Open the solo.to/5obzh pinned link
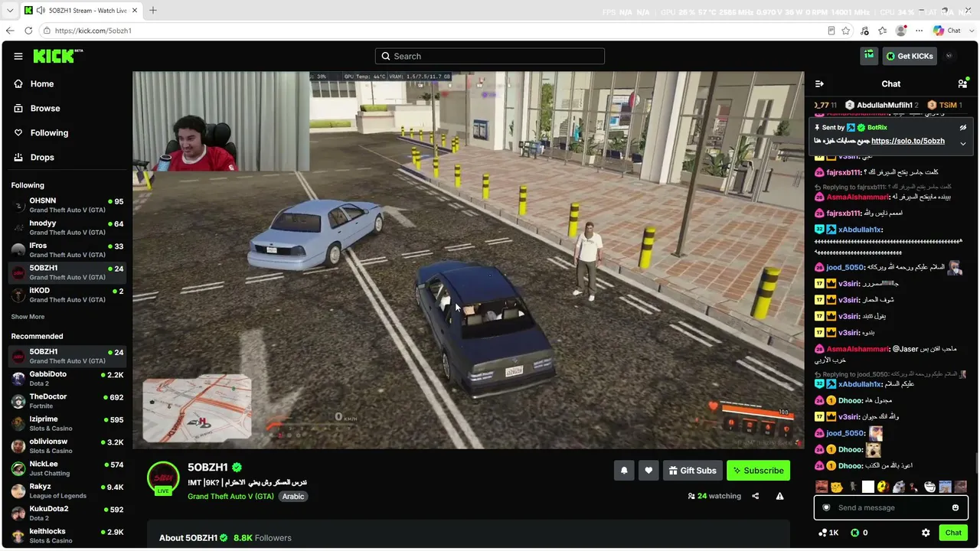 908,141
